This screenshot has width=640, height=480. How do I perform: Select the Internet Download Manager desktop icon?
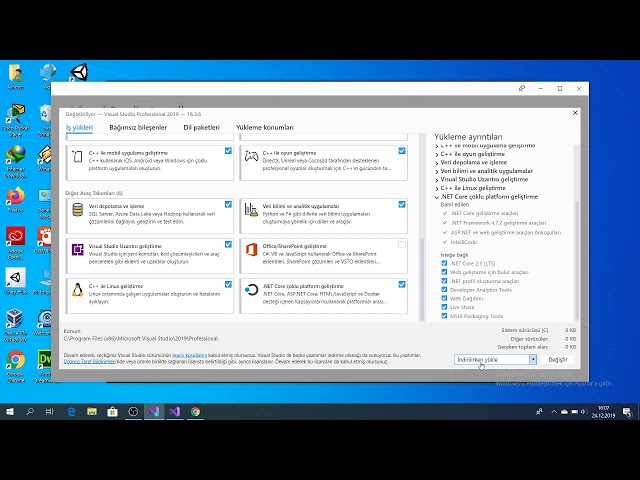pyautogui.click(x=16, y=162)
